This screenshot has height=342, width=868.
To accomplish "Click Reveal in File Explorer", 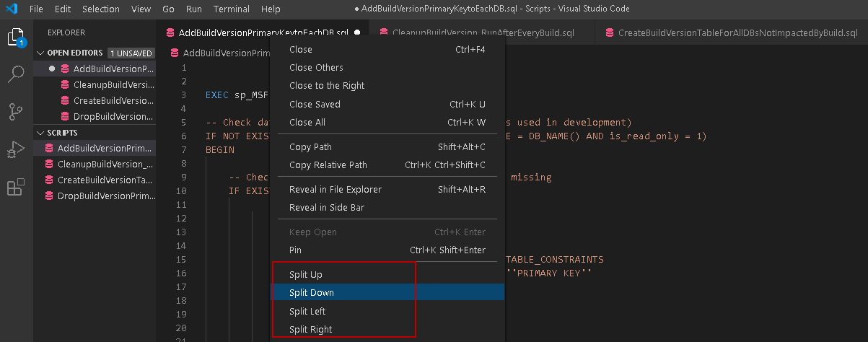I will pyautogui.click(x=335, y=189).
